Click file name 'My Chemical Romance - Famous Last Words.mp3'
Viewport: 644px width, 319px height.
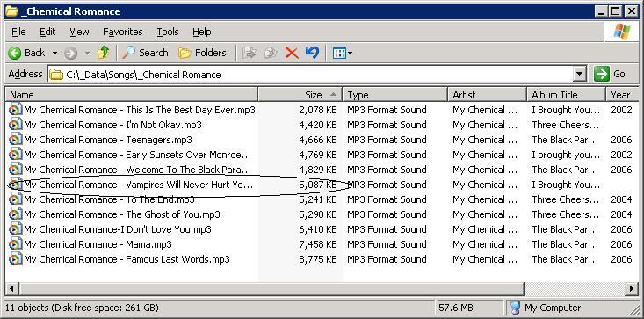tap(127, 259)
